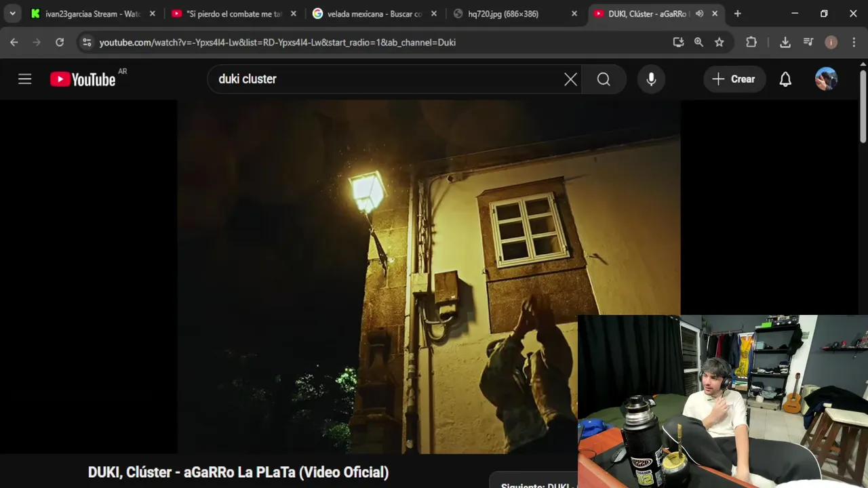Click the Crear button
This screenshot has width=868, height=488.
pyautogui.click(x=734, y=79)
